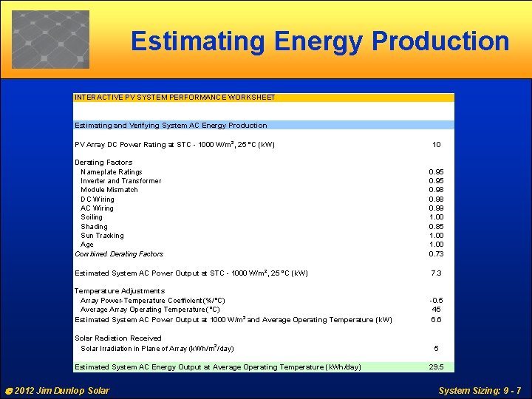Click solar irradiation value 5
This screenshot has height=399, width=532.
coord(436,349)
